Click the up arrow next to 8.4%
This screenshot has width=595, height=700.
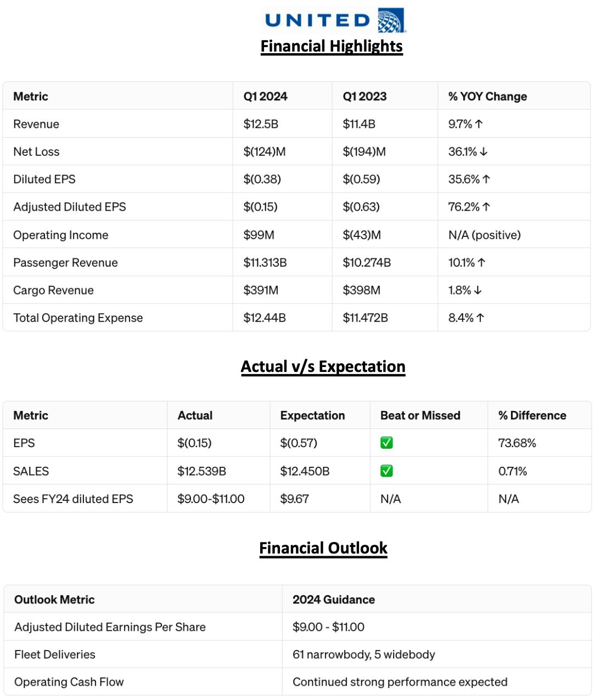480,318
